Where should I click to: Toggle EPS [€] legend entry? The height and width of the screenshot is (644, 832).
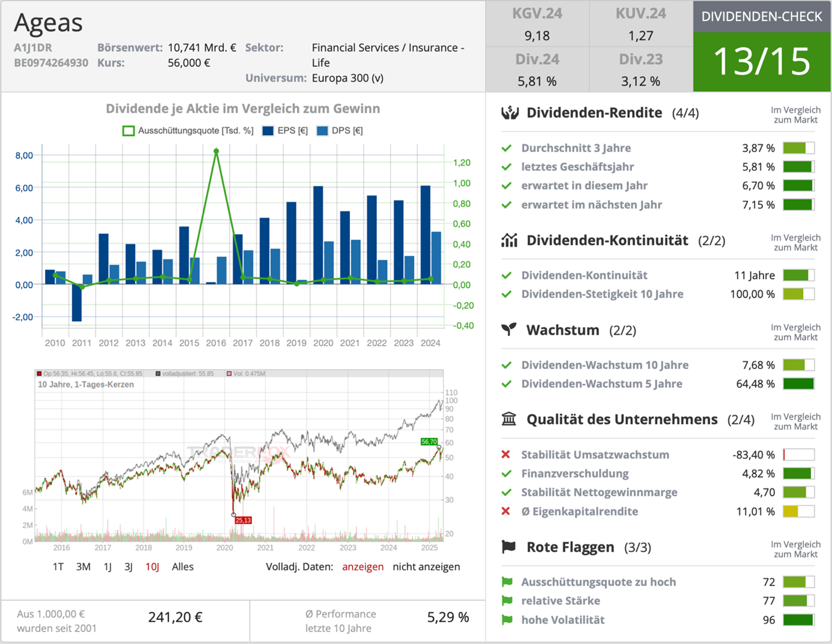click(285, 131)
